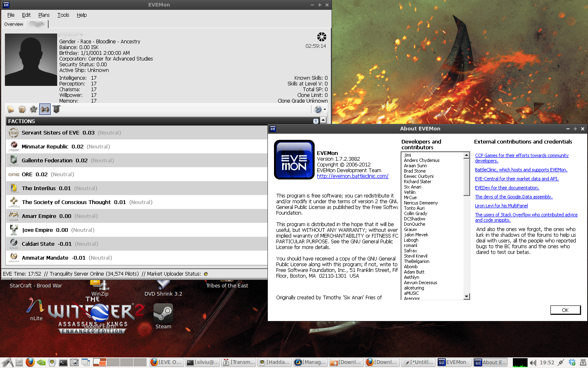This screenshot has height=368, width=588.
Task: Click the contributors list scroll-up arrow
Action: (466, 155)
